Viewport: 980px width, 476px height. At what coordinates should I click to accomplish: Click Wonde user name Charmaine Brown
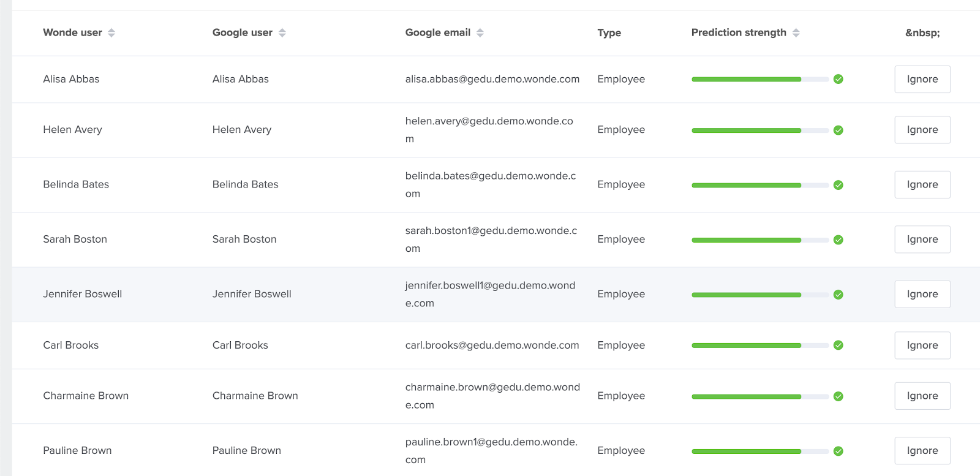[86, 396]
